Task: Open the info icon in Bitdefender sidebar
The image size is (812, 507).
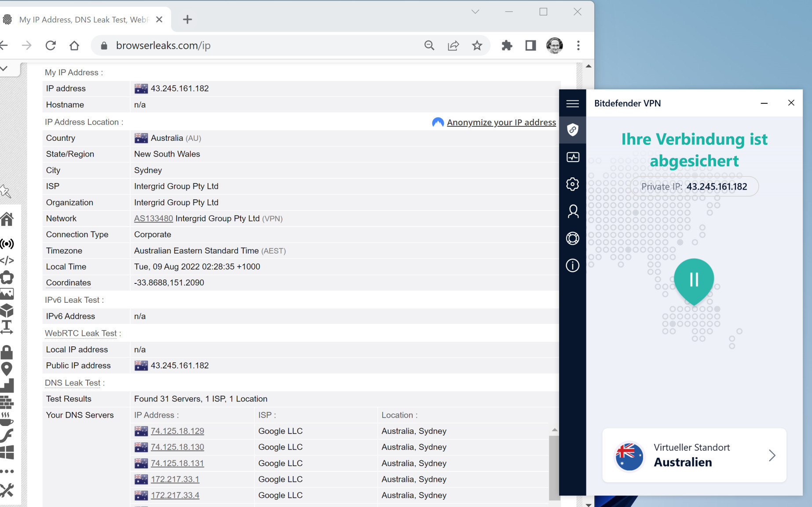Action: (x=573, y=265)
